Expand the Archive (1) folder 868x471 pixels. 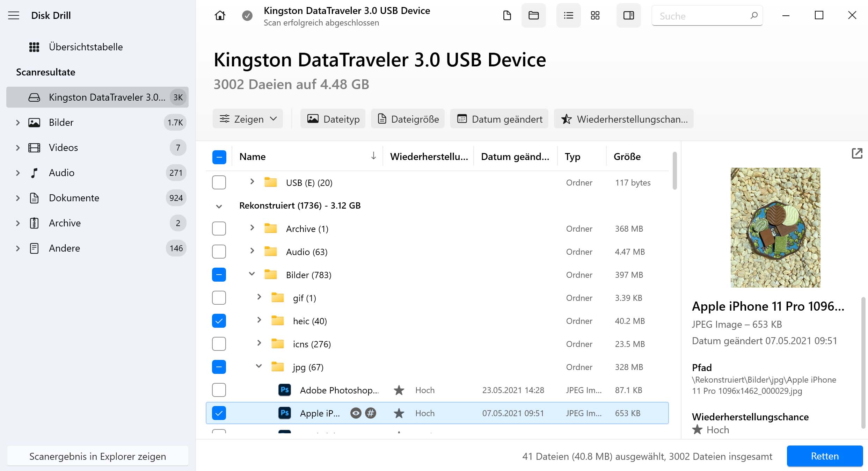coord(252,228)
